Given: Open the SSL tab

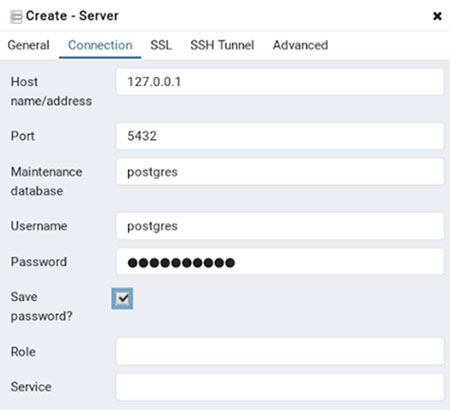Looking at the screenshot, I should coord(161,45).
